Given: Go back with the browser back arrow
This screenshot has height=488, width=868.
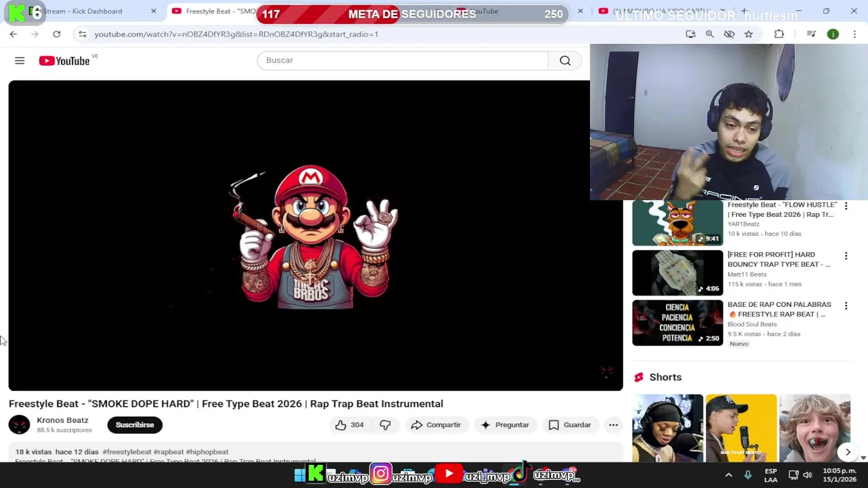Looking at the screenshot, I should tap(14, 34).
